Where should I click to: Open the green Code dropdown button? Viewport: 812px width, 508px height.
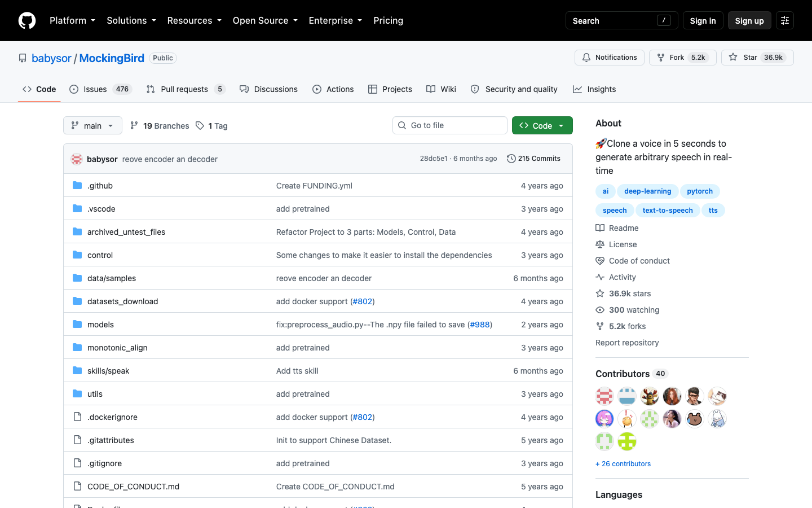(x=542, y=125)
